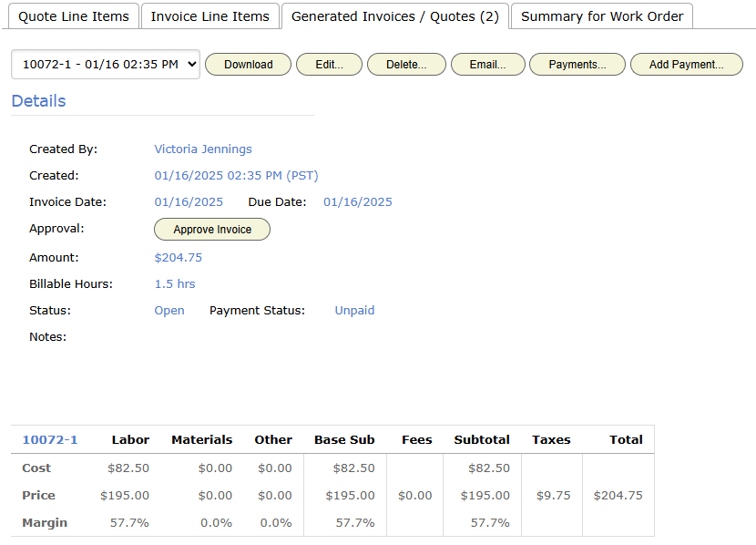
Task: Click the Materials column header
Action: point(202,440)
